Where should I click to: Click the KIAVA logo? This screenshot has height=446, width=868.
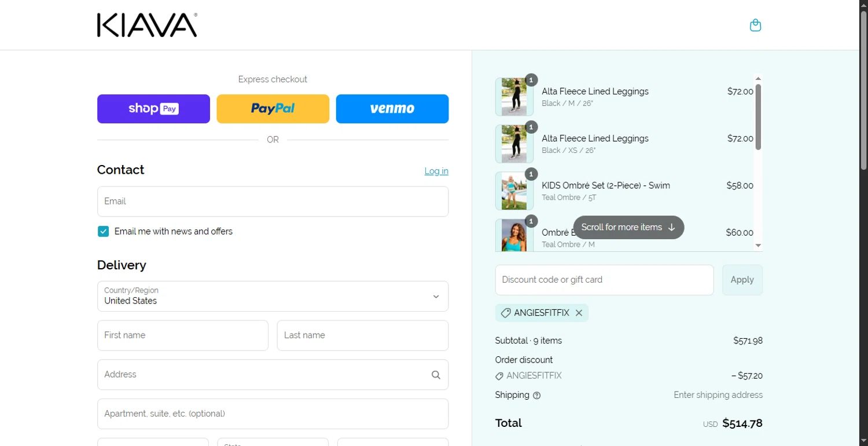tap(147, 25)
